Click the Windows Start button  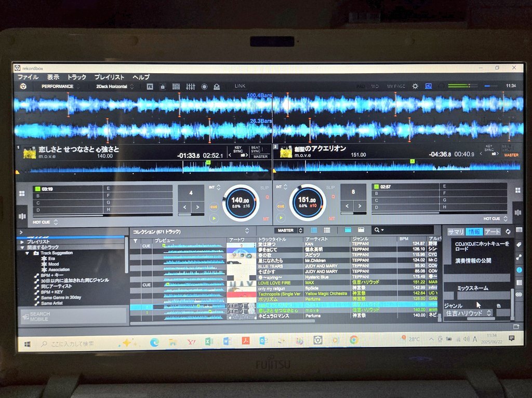[x=28, y=345]
